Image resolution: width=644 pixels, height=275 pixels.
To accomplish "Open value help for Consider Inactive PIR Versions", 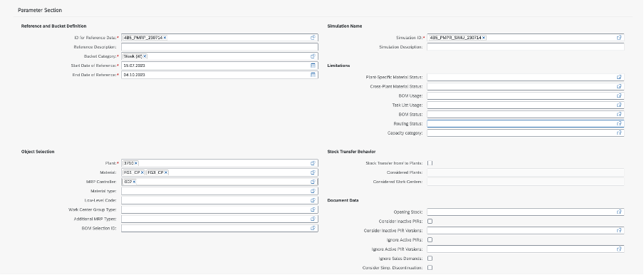I will (x=619, y=231).
